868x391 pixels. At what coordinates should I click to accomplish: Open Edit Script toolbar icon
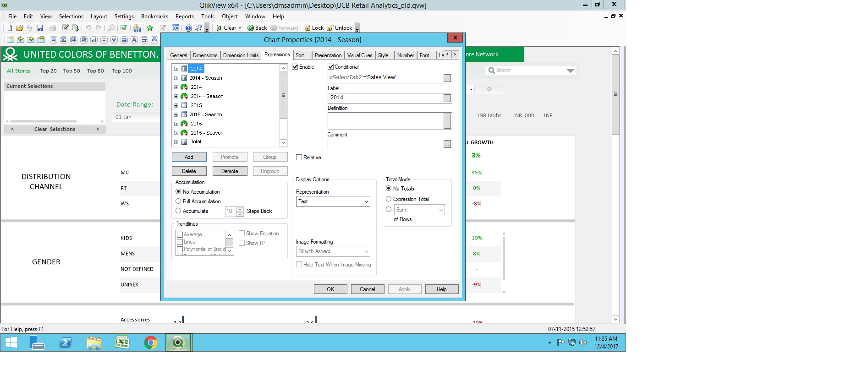point(66,28)
